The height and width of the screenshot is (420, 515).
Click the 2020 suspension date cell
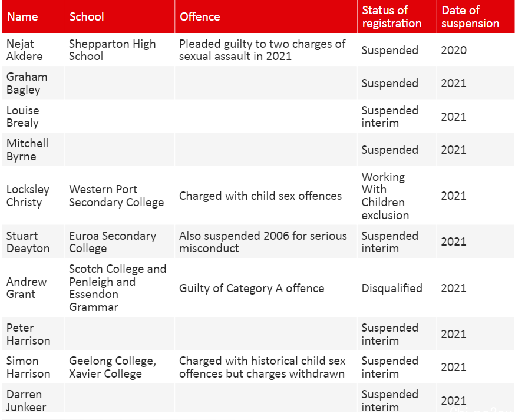point(476,50)
